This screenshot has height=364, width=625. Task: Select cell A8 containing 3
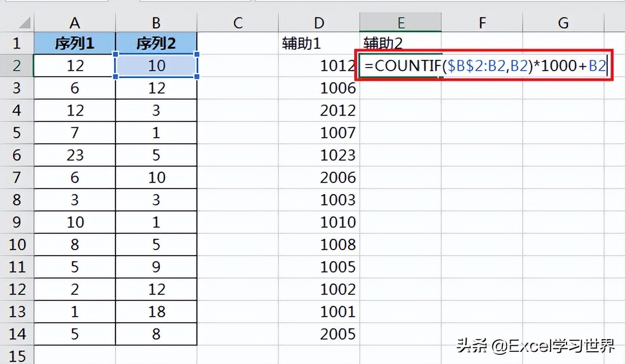point(75,200)
